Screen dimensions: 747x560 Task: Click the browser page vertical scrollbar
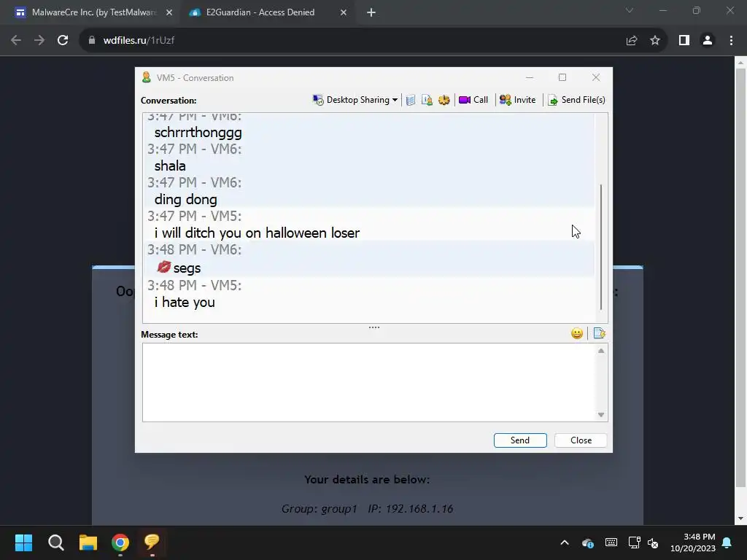[741, 277]
